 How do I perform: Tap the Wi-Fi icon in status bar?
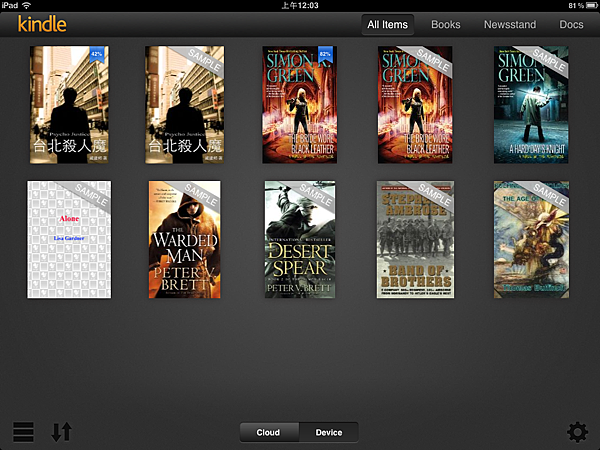pyautogui.click(x=26, y=5)
